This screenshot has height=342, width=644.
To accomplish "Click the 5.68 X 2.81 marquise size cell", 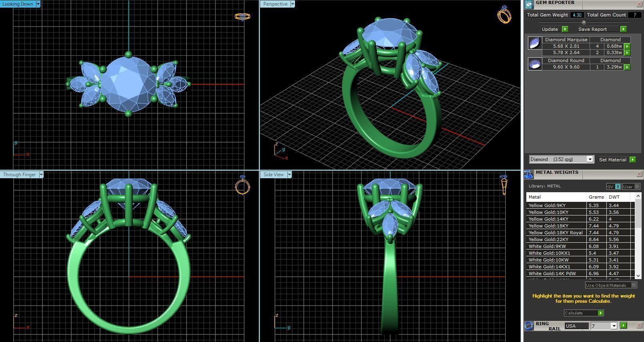I will tap(566, 46).
